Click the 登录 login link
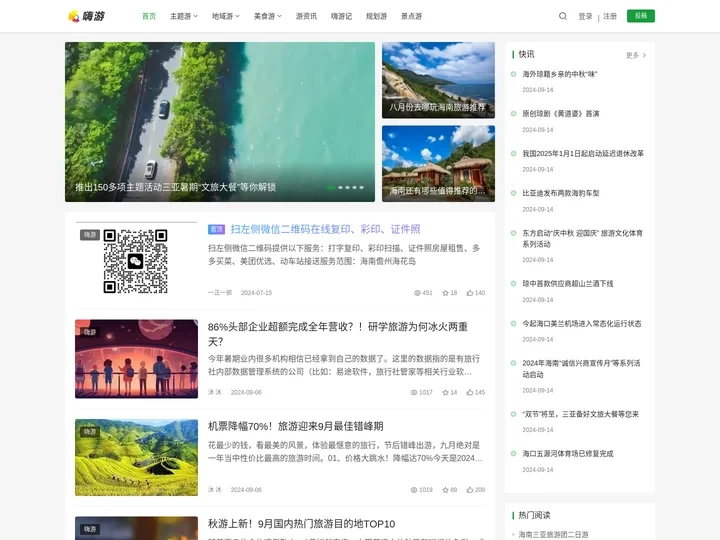 click(x=585, y=16)
